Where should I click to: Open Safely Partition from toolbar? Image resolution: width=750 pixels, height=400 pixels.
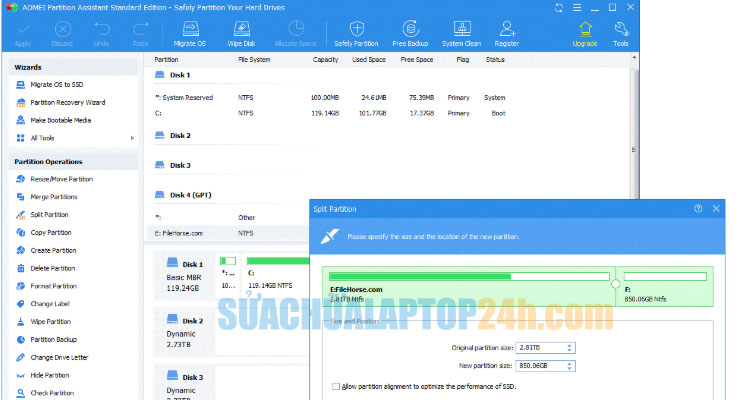click(356, 34)
